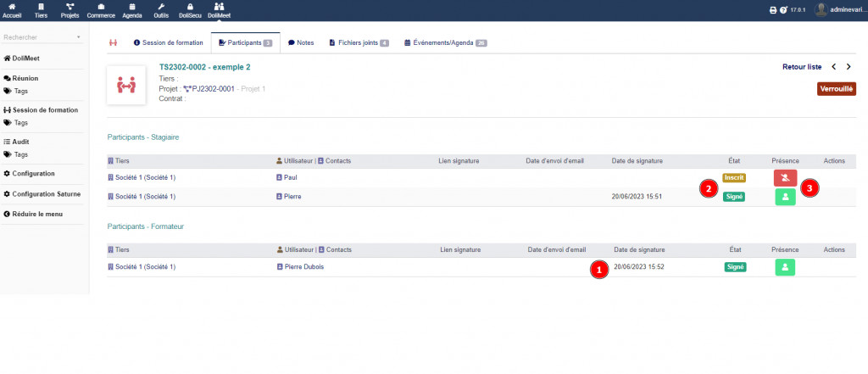868x374 pixels.
Task: Open Société 1 link in Paul's row
Action: pyautogui.click(x=142, y=178)
